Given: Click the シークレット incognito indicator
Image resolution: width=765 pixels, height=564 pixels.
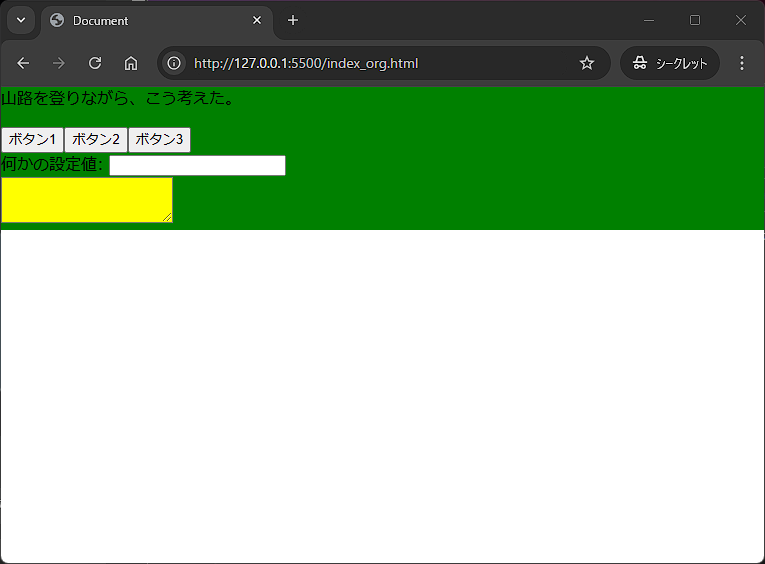Looking at the screenshot, I should (x=670, y=63).
